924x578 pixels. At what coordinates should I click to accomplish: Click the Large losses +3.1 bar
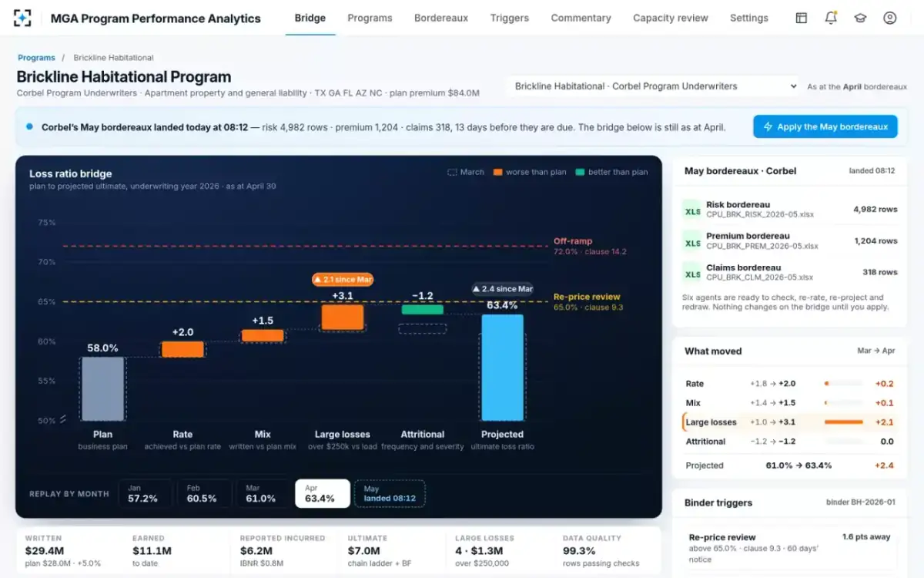tap(342, 318)
